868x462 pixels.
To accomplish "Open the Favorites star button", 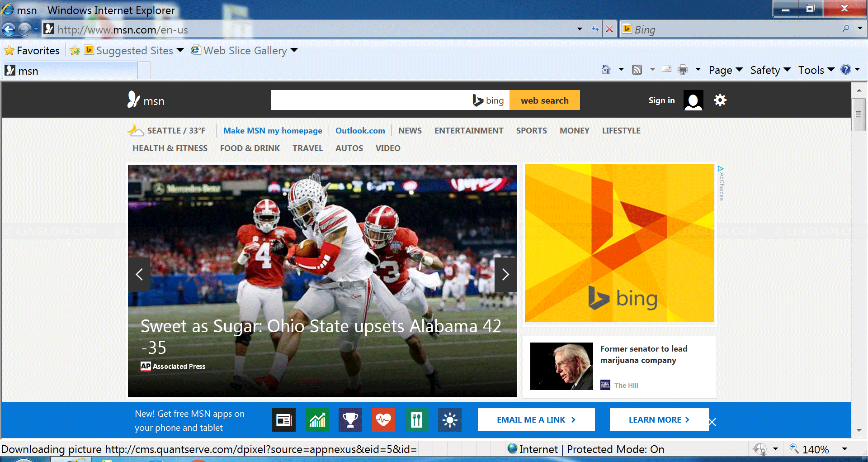I will [32, 50].
